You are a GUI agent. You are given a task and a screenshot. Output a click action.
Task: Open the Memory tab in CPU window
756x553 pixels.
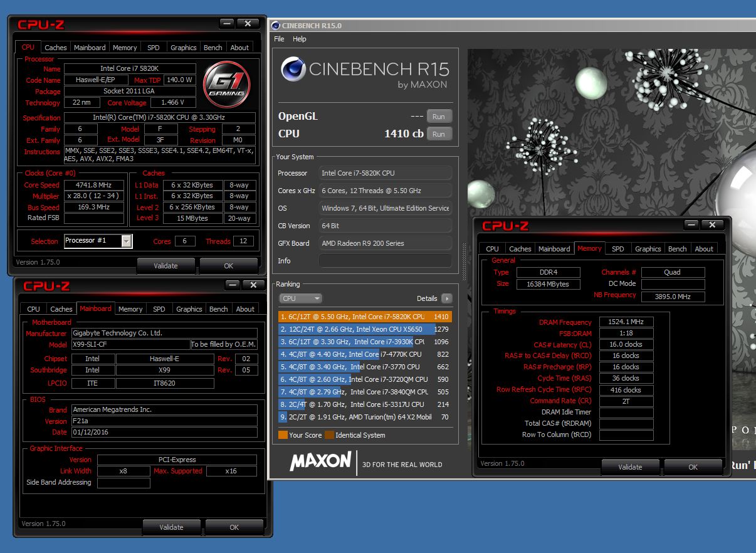pos(125,48)
